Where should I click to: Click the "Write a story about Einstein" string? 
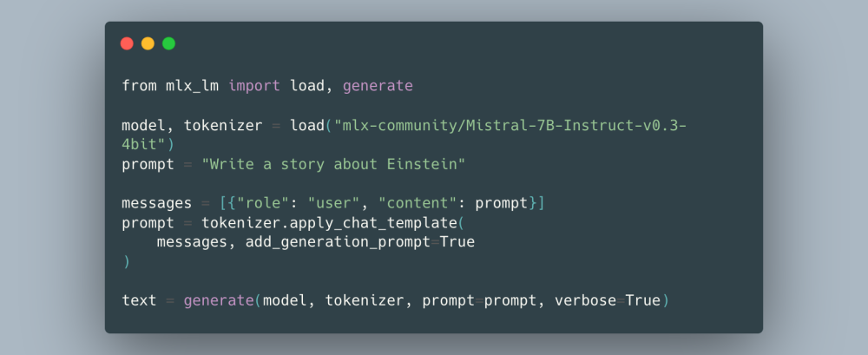[334, 165]
